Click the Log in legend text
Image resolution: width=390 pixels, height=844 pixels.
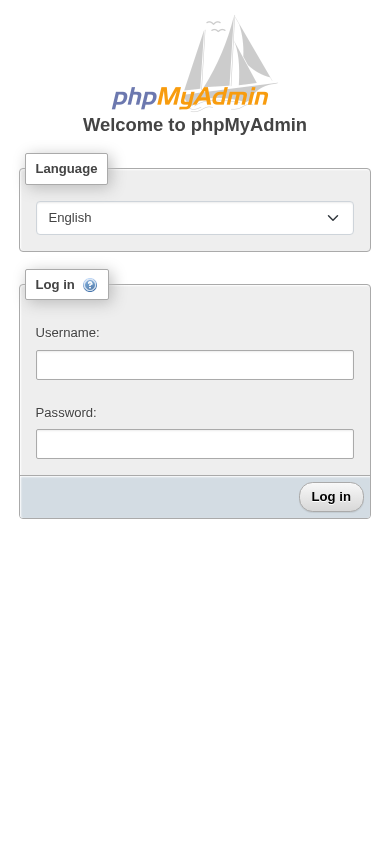tap(55, 285)
